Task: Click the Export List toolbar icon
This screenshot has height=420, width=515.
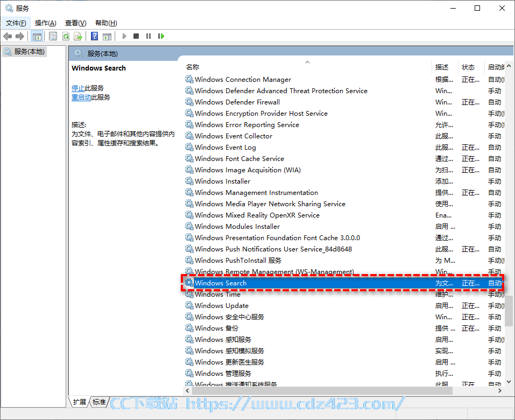Action: point(78,36)
